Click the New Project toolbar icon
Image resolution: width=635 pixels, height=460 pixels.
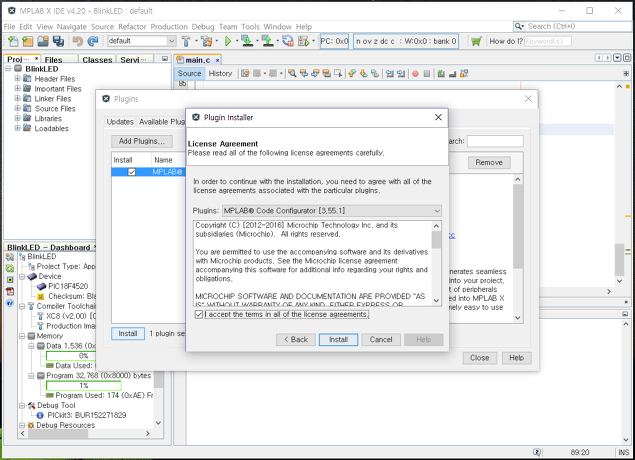click(28, 41)
